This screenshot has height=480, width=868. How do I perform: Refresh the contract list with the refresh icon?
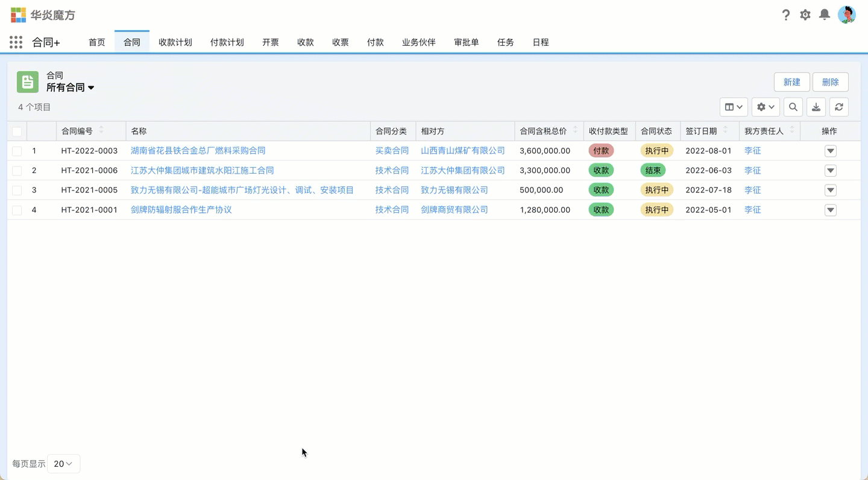coord(838,107)
